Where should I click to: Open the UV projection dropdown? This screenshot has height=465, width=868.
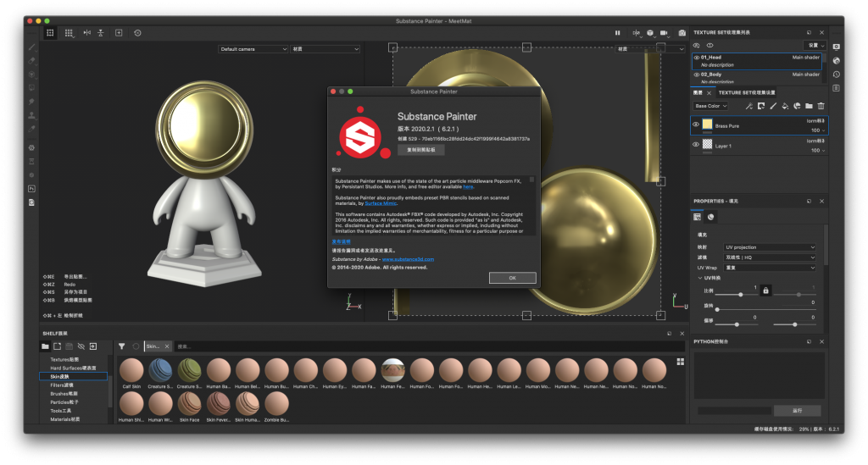click(770, 247)
